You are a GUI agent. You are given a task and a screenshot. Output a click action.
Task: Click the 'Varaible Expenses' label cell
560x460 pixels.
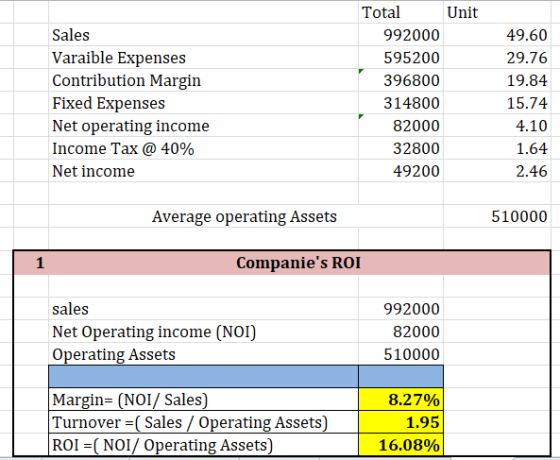coord(204,58)
